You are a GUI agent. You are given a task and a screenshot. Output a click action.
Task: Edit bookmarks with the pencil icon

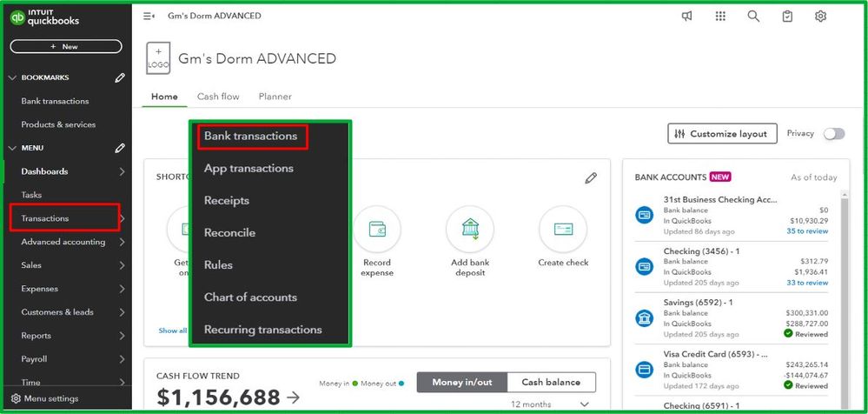(x=120, y=78)
